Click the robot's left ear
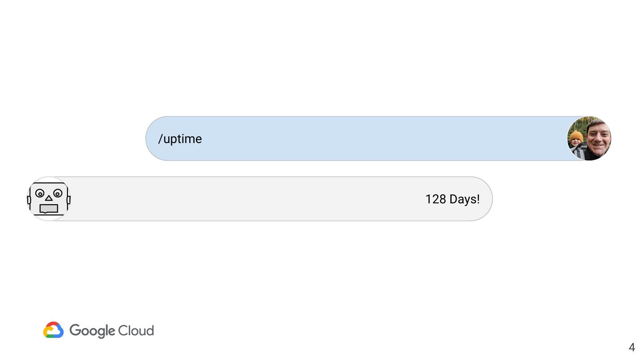This screenshot has height=362, width=644. click(x=30, y=200)
